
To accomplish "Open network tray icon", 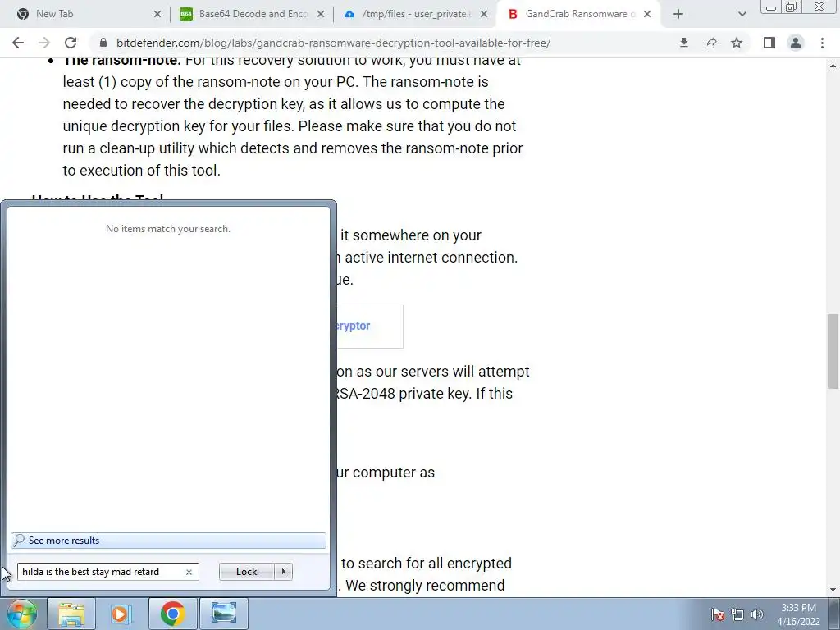I will click(737, 614).
